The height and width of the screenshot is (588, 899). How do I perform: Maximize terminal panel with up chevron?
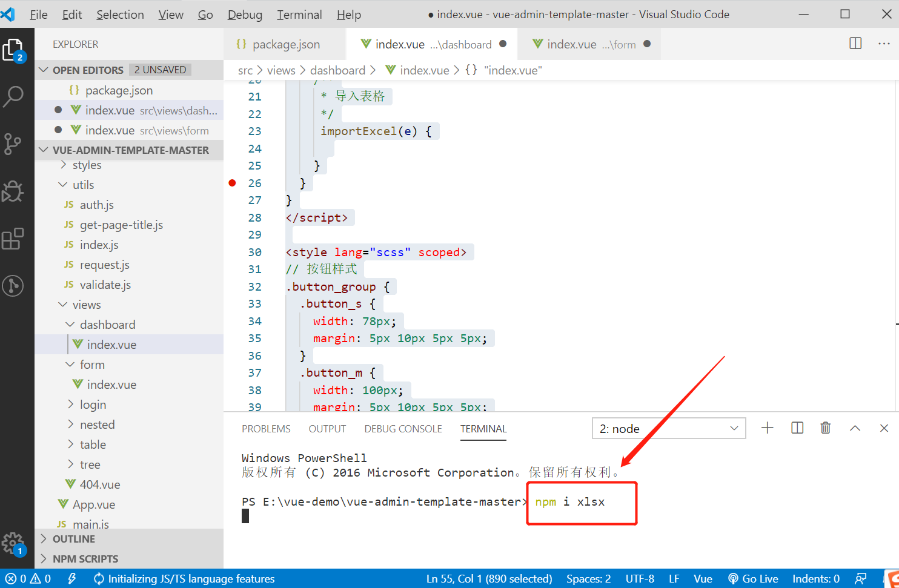(855, 428)
